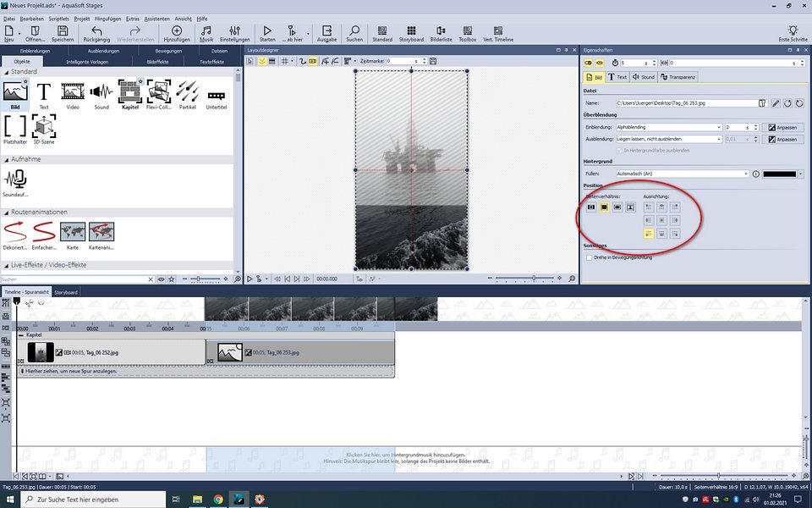The height and width of the screenshot is (508, 812).
Task: Click the Anpassen button next to Einblendung
Action: pyautogui.click(x=782, y=127)
